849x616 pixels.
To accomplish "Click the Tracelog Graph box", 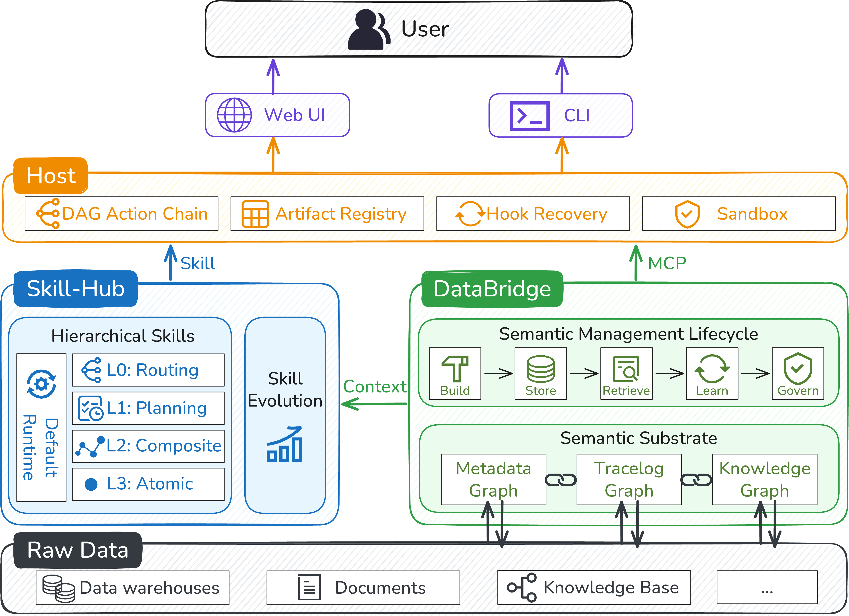I will [629, 479].
